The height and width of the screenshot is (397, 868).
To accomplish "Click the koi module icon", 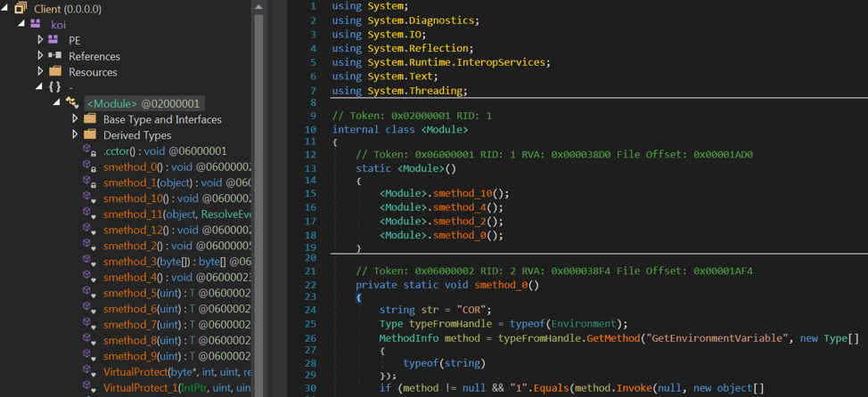I will tap(36, 24).
